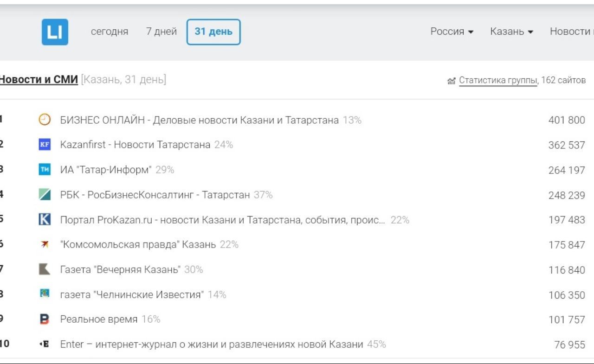Switch to the сегодня period tab

pyautogui.click(x=110, y=32)
